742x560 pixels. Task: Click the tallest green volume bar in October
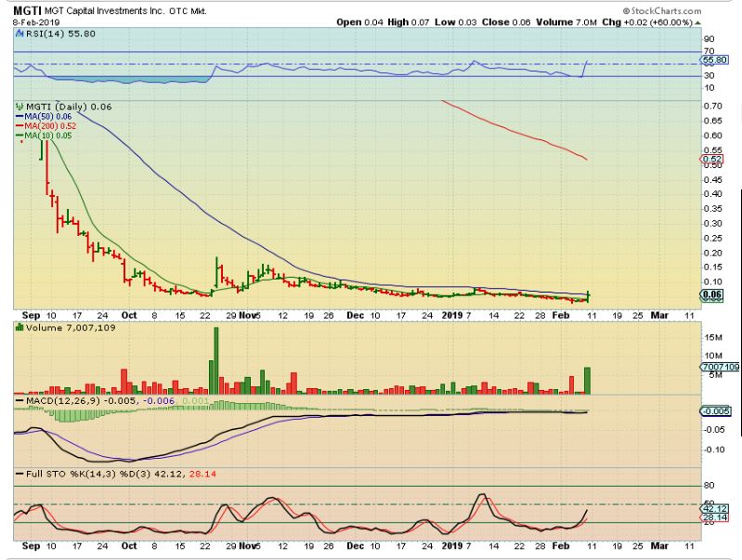pyautogui.click(x=216, y=360)
